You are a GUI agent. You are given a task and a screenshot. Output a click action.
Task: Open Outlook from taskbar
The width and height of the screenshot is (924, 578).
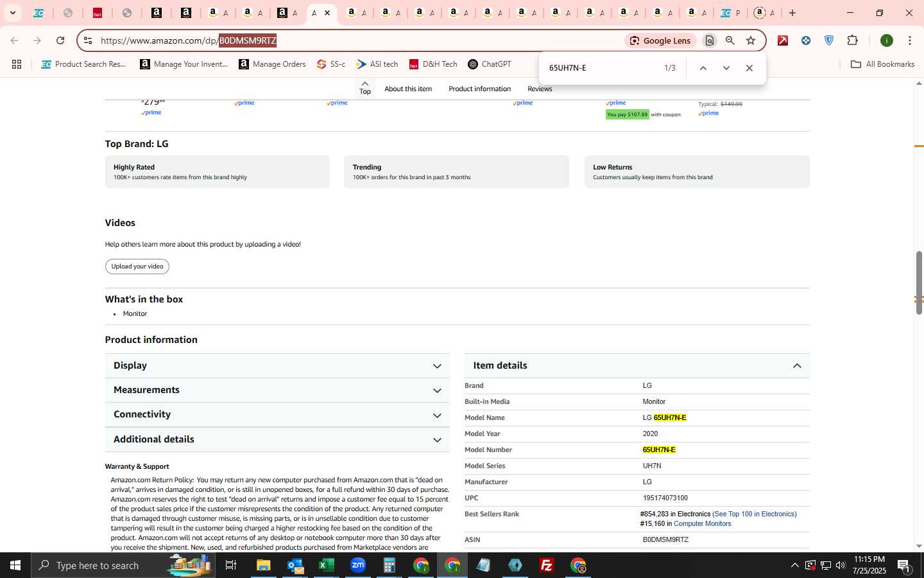tap(295, 565)
